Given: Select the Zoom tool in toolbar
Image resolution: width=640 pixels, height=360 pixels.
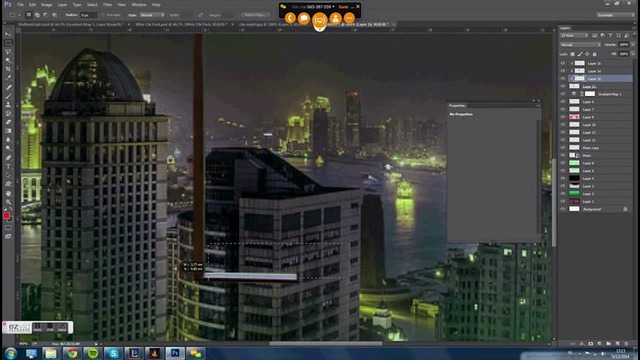Looking at the screenshot, I should click(8, 202).
